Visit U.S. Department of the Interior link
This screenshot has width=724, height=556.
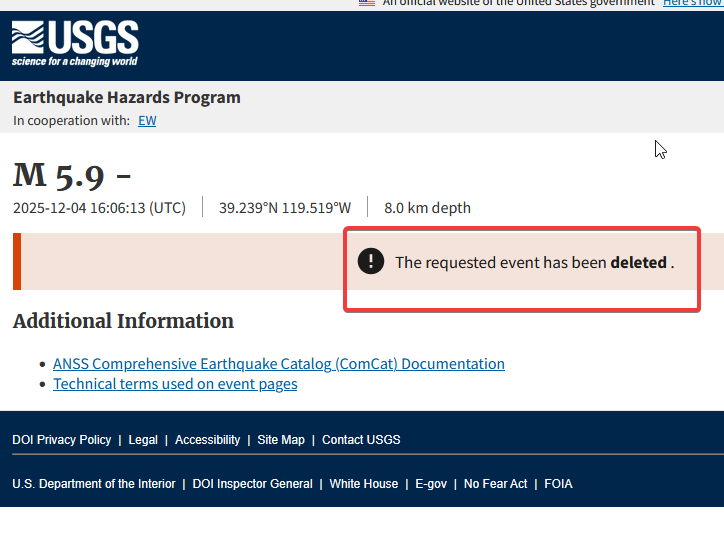[94, 484]
